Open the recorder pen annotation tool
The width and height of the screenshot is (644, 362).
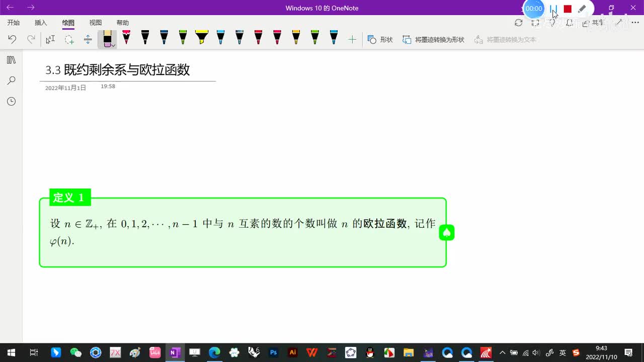pos(582,9)
